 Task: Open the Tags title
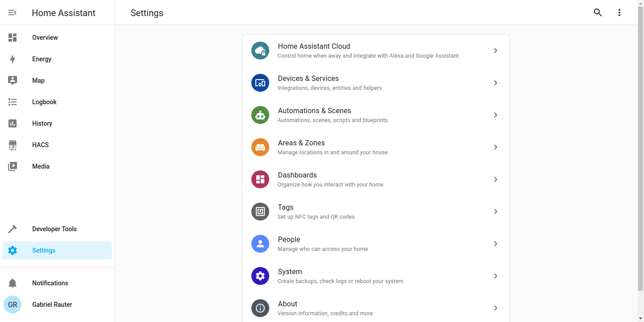pos(286,208)
